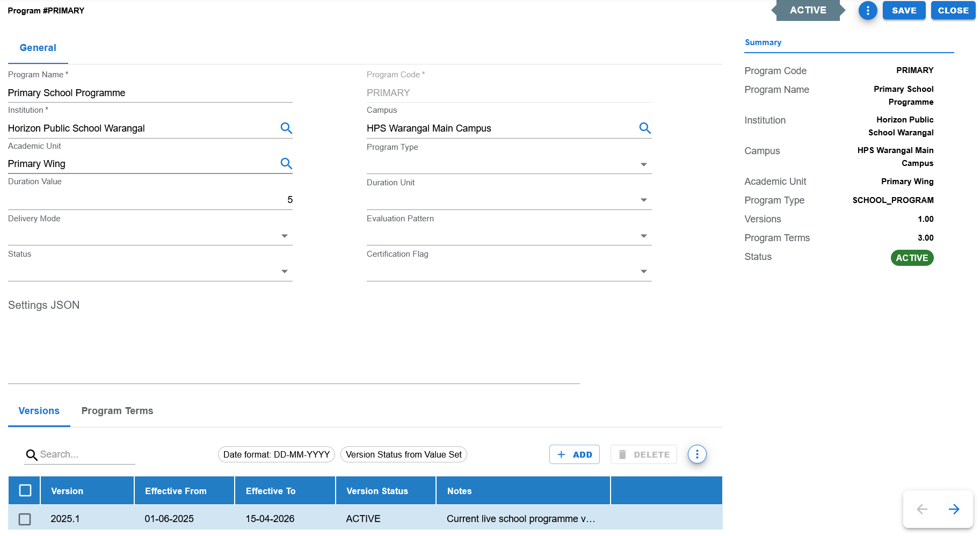Click the Versions count '1.00' in Summary
980x536 pixels.
pos(926,219)
